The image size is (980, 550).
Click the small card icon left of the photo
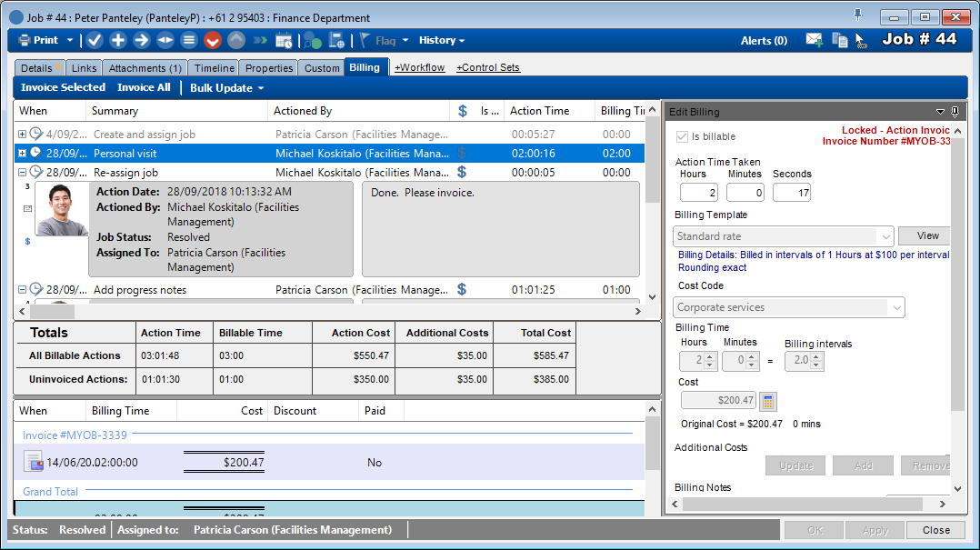click(27, 209)
